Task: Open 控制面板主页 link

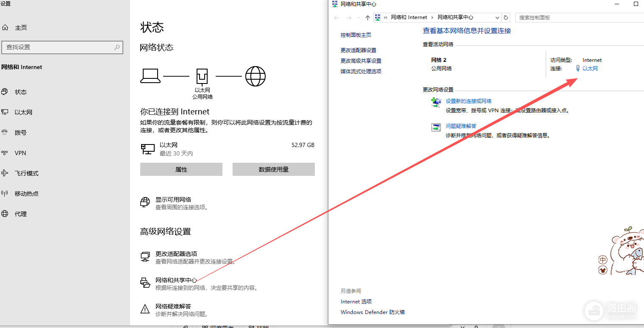Action: pyautogui.click(x=356, y=35)
